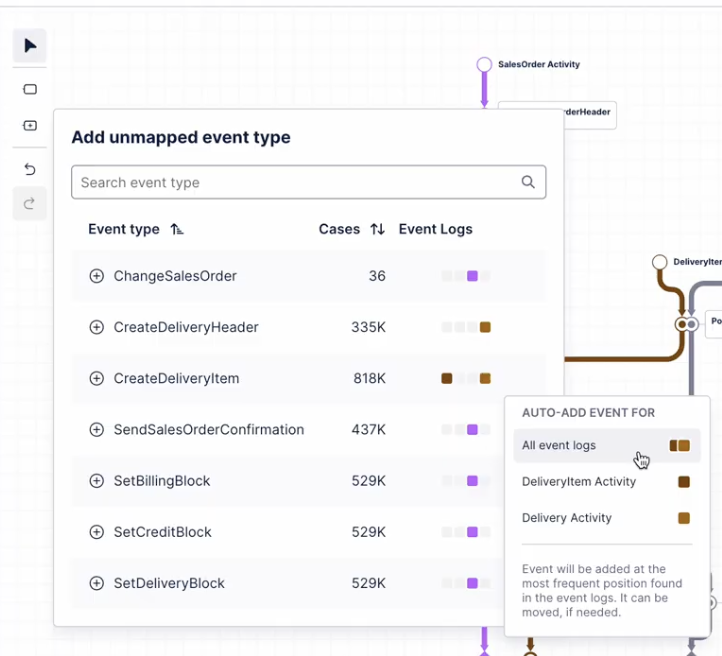Image resolution: width=722 pixels, height=656 pixels.
Task: Select Delivery Activity menu entry
Action: pyautogui.click(x=606, y=518)
